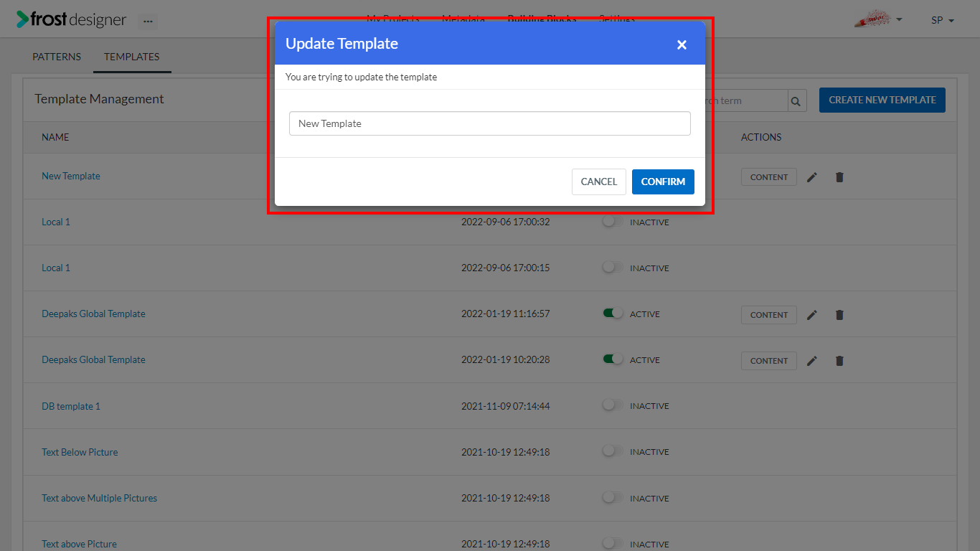Click pencil icon for Deepaks template dated 11:16:57
This screenshot has width=980, height=551.
(812, 315)
